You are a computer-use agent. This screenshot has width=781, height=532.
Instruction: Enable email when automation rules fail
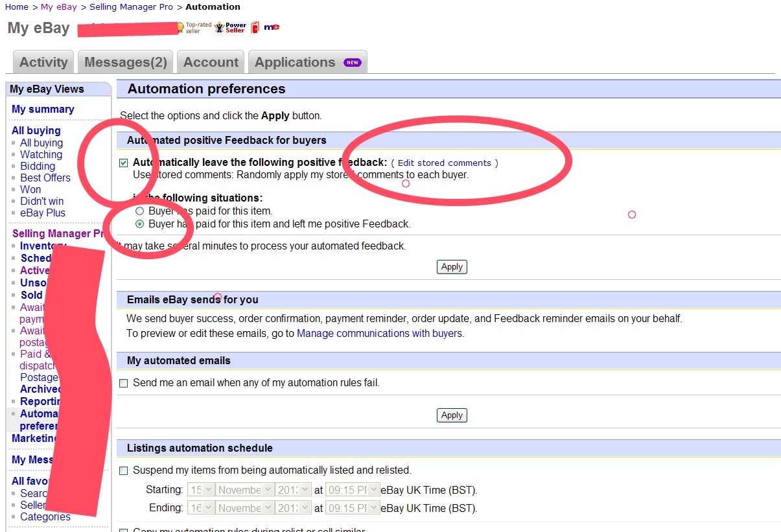[x=124, y=384]
